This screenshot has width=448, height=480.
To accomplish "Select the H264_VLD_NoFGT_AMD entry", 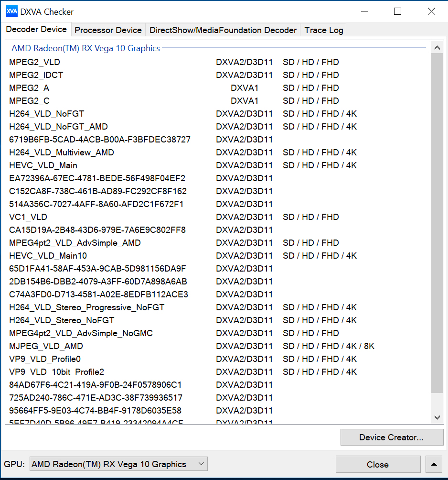I will point(217,126).
